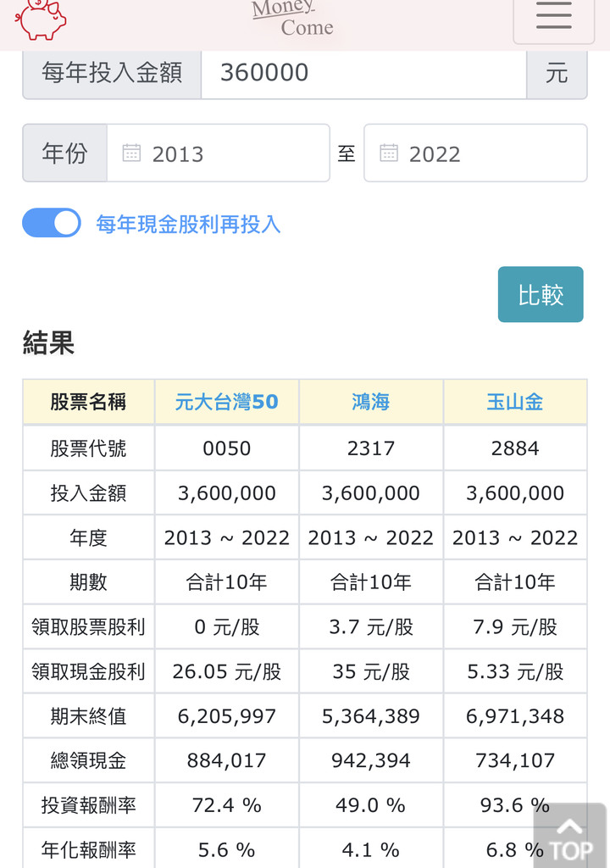Click 年化報酬率 value 5.6 %
This screenshot has height=868, width=610.
pos(227,849)
